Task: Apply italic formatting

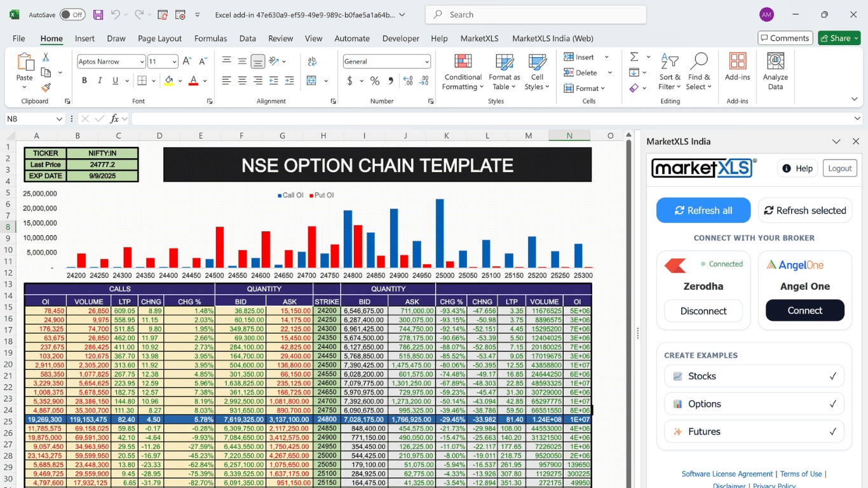Action: coord(100,81)
